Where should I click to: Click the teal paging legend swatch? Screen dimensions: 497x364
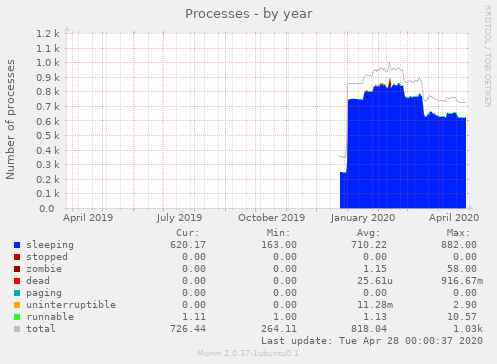17,293
